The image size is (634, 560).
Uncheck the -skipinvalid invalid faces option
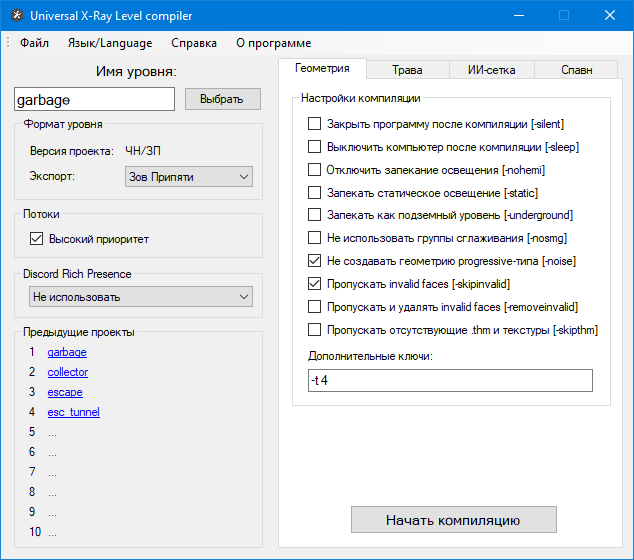point(315,284)
